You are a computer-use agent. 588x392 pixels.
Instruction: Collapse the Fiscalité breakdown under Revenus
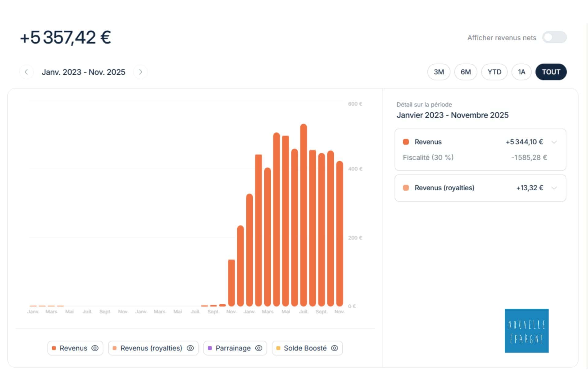[554, 142]
